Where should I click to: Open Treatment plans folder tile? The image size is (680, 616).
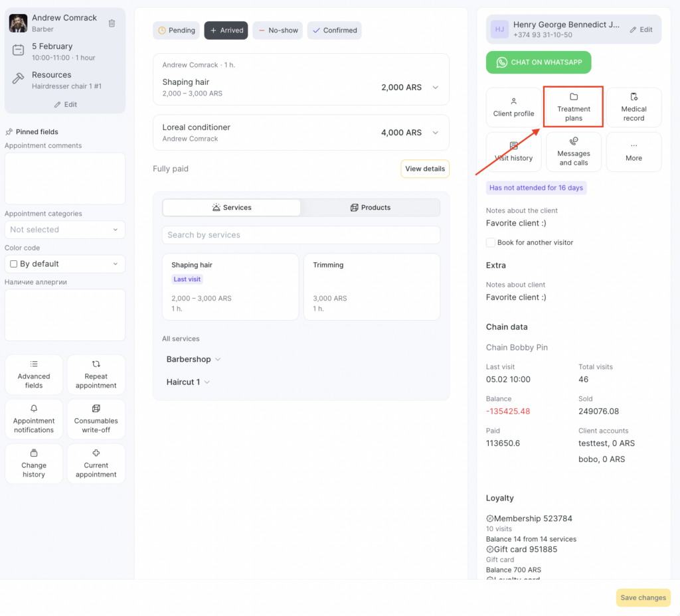(573, 107)
